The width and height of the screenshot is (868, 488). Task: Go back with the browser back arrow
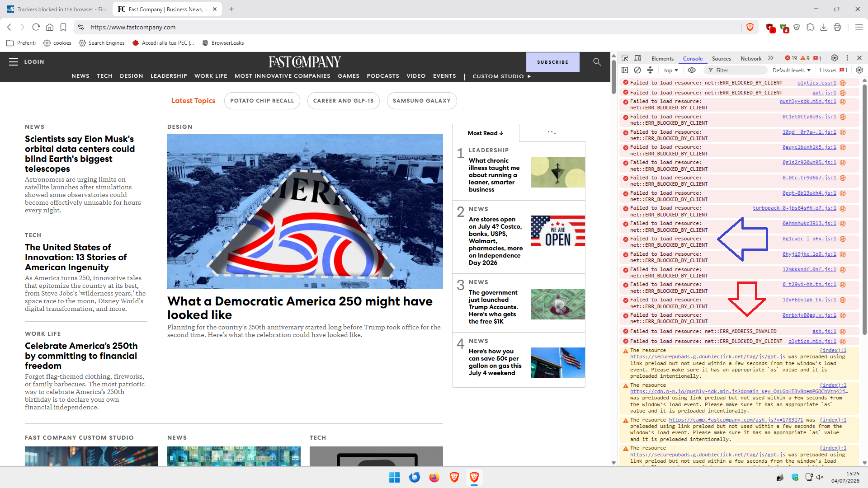(x=9, y=27)
